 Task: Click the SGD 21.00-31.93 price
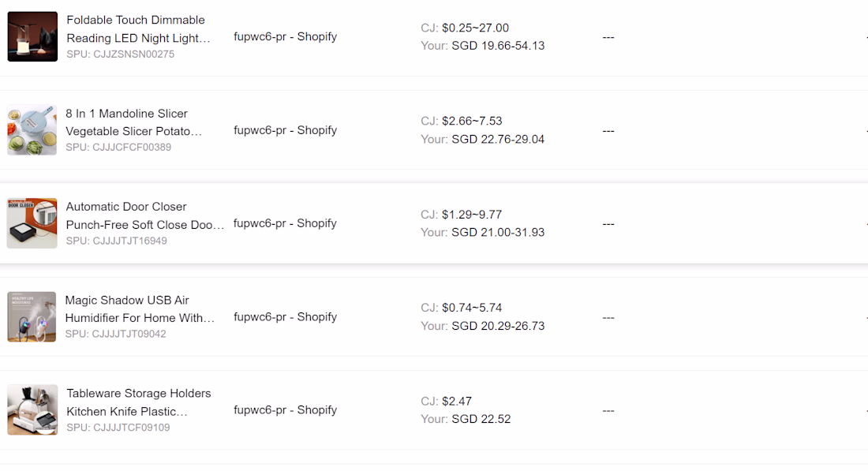[x=497, y=233]
